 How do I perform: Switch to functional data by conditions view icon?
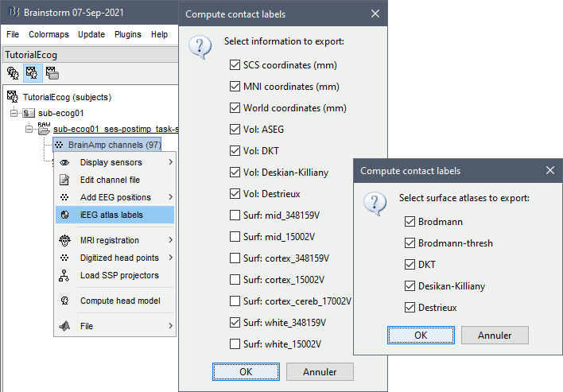click(52, 73)
